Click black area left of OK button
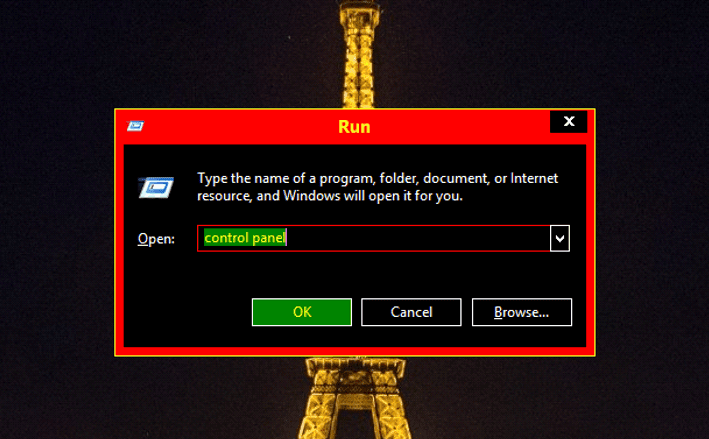The width and height of the screenshot is (709, 439). (188, 312)
